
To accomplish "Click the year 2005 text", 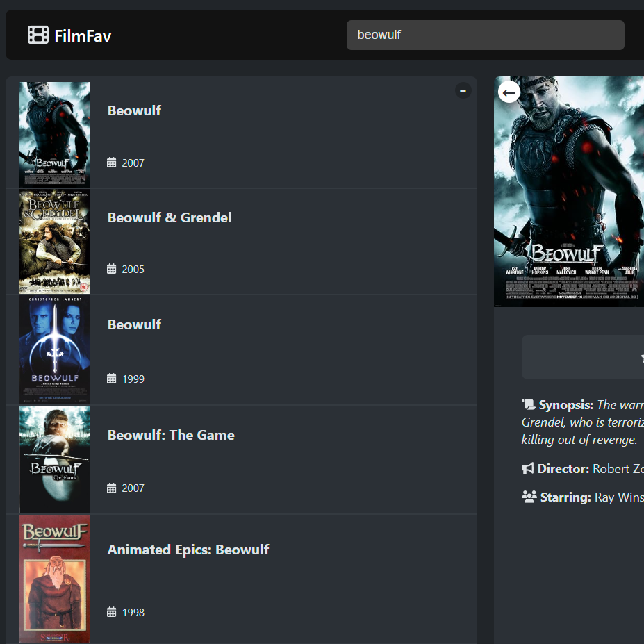I will pos(133,270).
